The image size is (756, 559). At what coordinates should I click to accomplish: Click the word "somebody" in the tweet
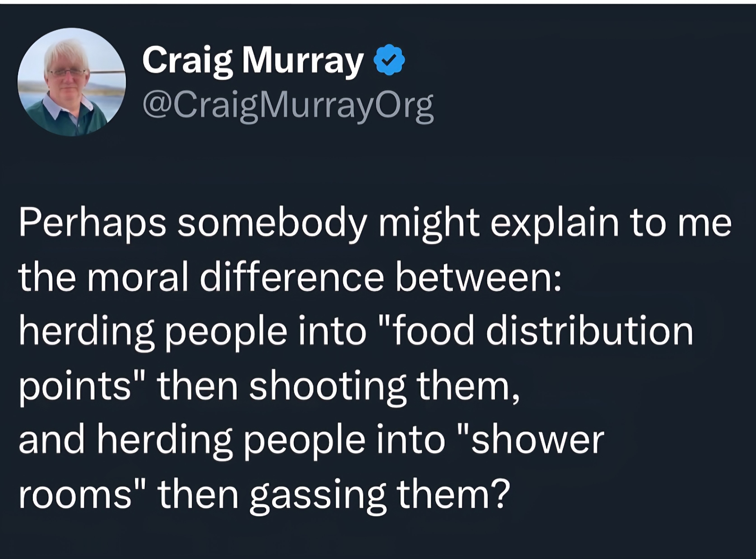click(x=272, y=224)
